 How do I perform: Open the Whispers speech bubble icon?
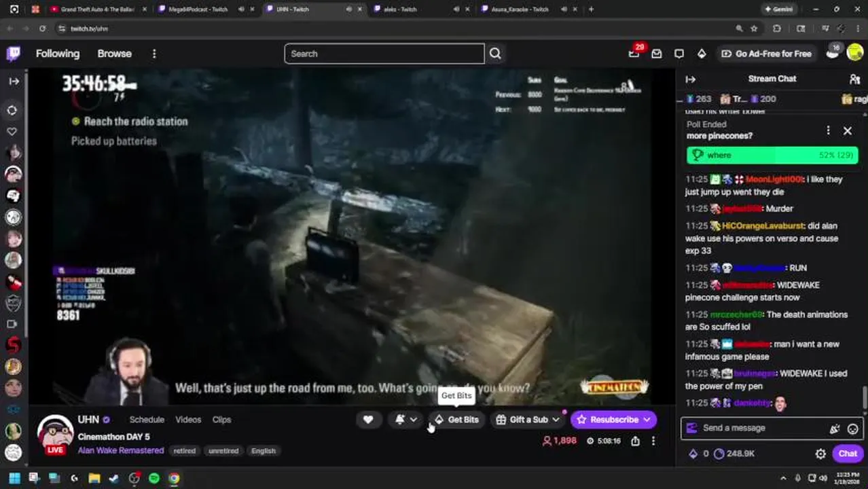pos(679,54)
